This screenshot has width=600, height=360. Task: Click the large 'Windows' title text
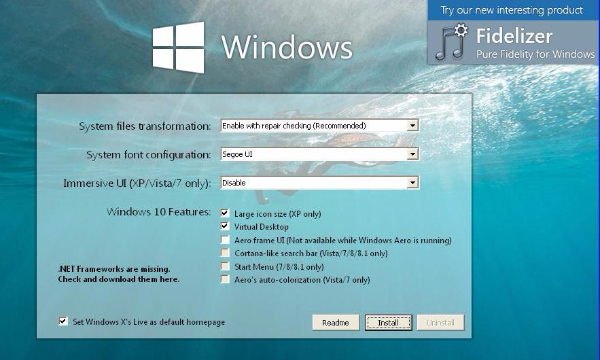click(x=287, y=47)
